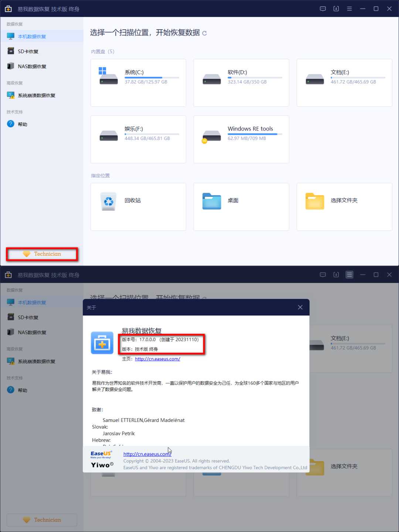The width and height of the screenshot is (399, 532).
Task: Click update download icon in window behind About dialog
Action: [336, 275]
